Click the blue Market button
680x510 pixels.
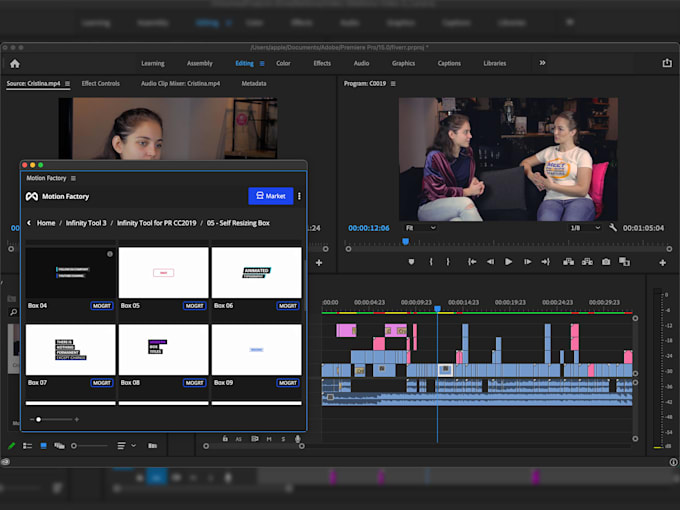click(271, 196)
